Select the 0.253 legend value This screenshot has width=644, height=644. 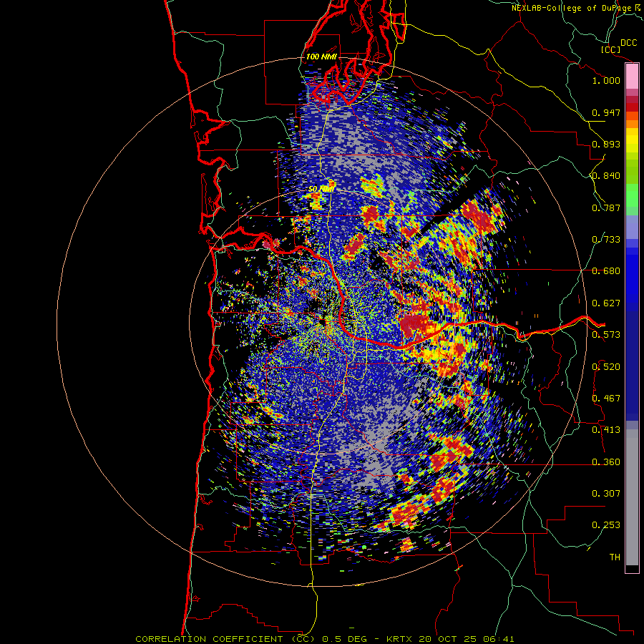pyautogui.click(x=606, y=525)
